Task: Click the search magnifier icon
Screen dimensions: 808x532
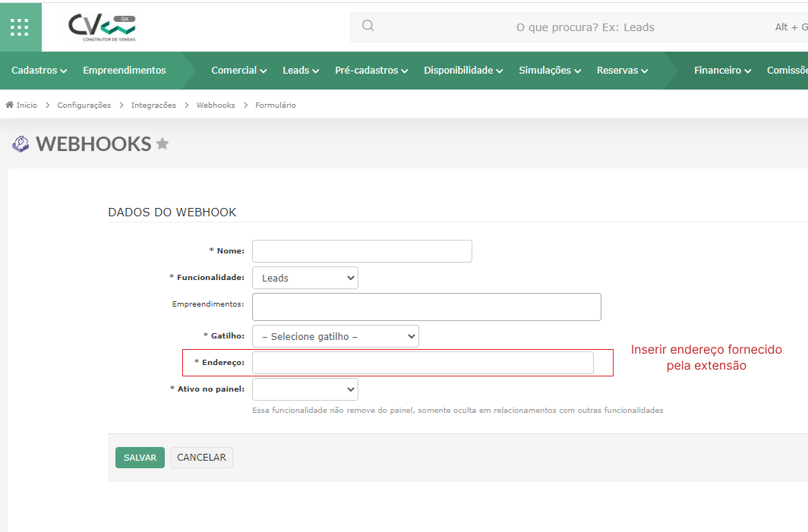Action: (368, 25)
